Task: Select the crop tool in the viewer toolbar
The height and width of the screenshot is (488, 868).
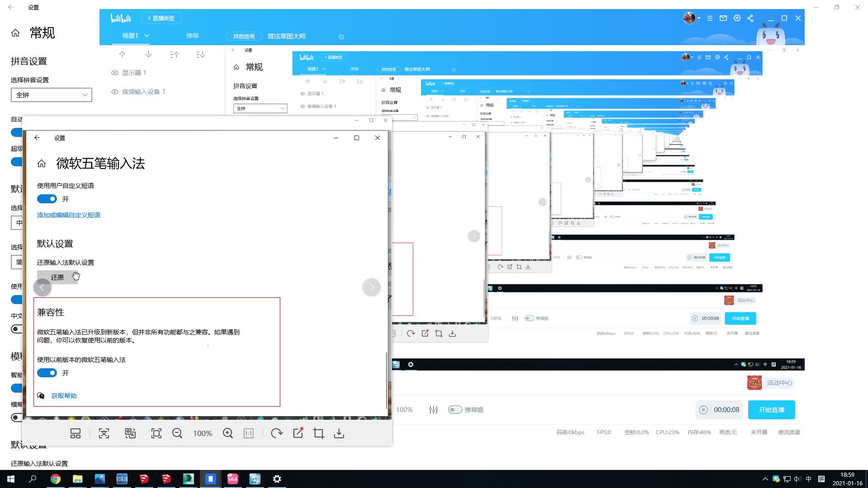Action: click(x=318, y=434)
